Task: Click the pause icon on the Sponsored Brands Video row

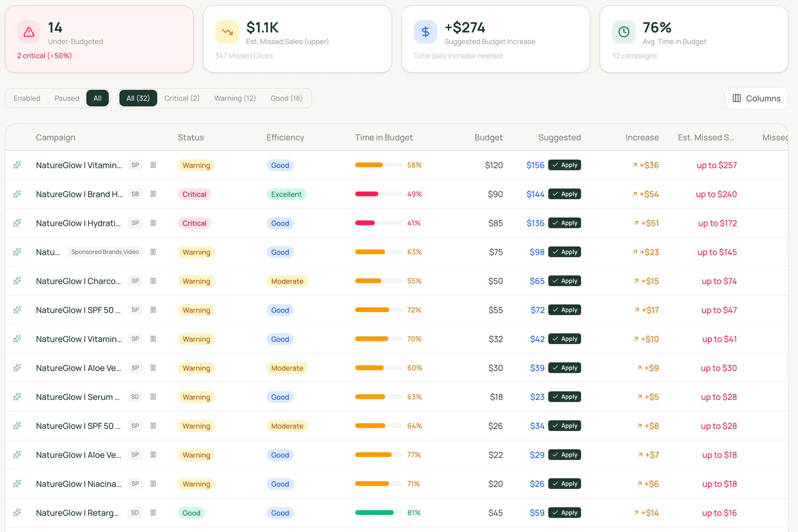Action: [153, 252]
